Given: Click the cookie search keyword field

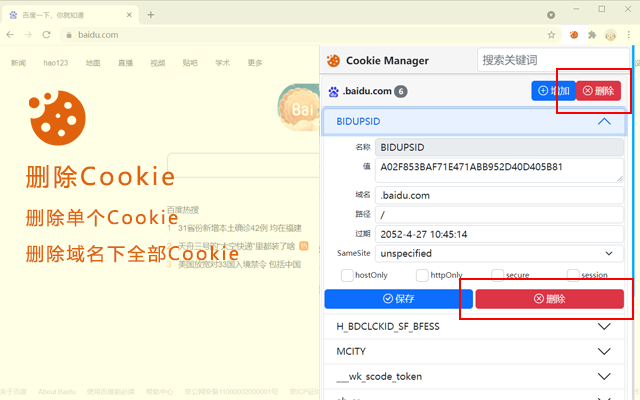Looking at the screenshot, I should [553, 60].
